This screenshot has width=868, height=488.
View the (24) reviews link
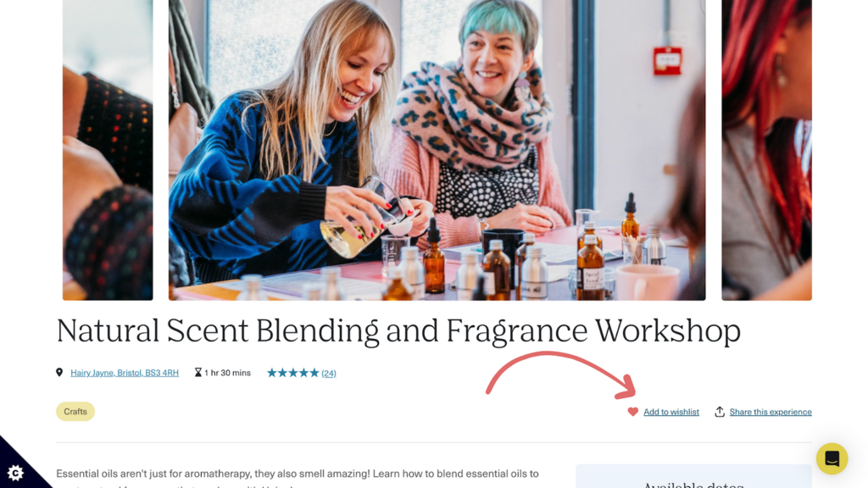pyautogui.click(x=329, y=373)
